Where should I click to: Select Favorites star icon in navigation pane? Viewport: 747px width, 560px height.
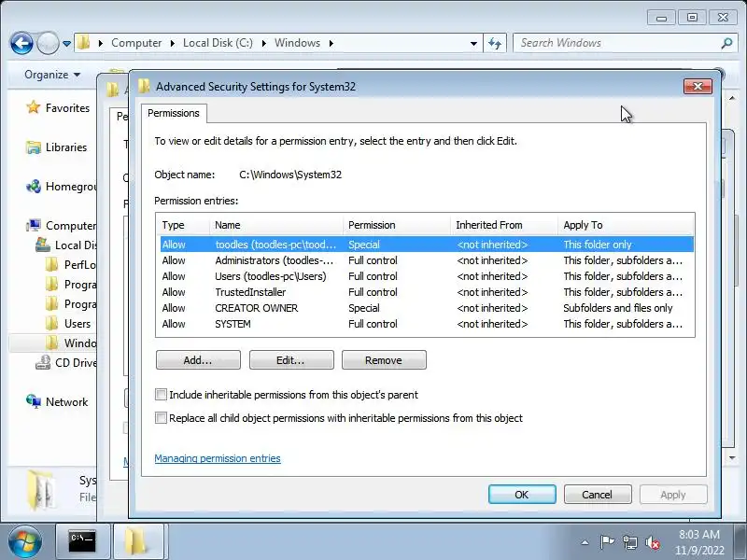(34, 107)
